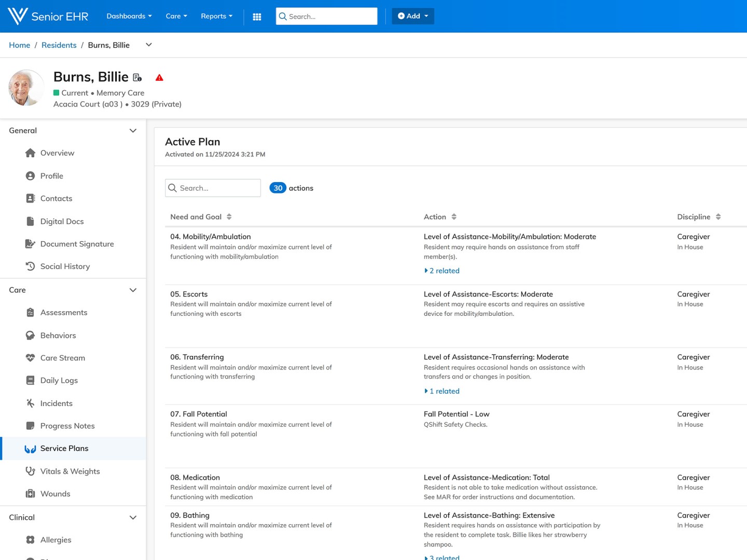Collapse the General sidebar section
Viewport: 747px width, 560px height.
tap(133, 131)
